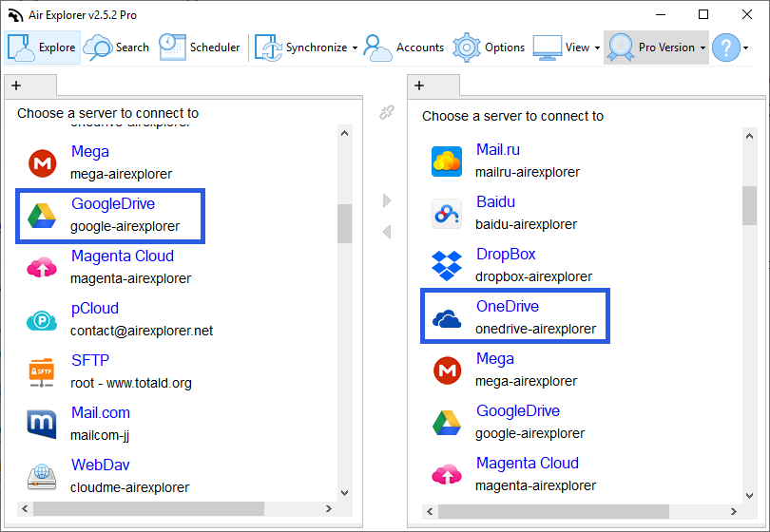The image size is (770, 532).
Task: Open the SFTP link in left pane
Action: tap(90, 360)
